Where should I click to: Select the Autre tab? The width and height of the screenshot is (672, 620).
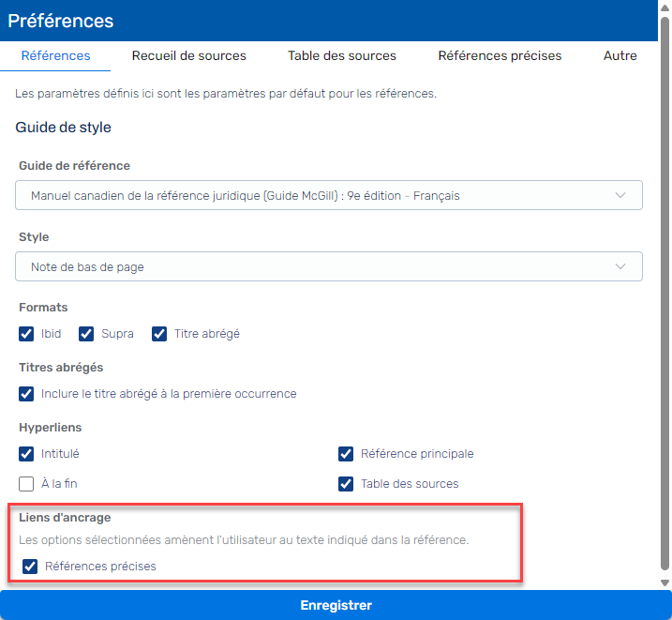(x=620, y=55)
